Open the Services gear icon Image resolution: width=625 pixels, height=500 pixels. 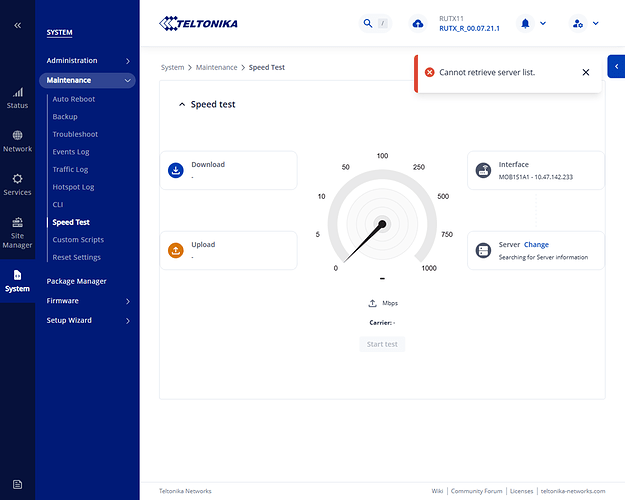17,184
